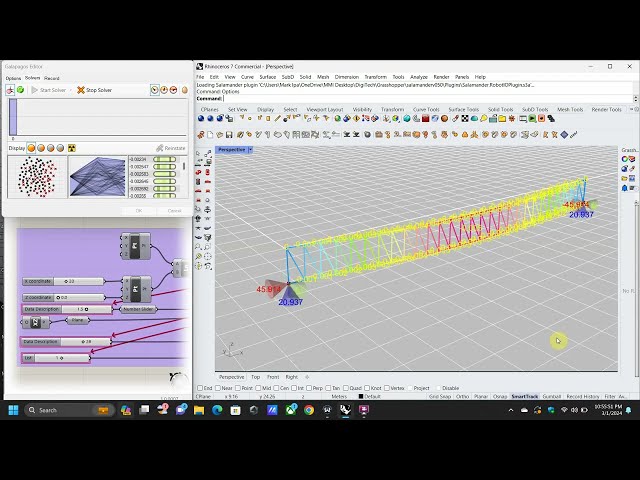This screenshot has width=640, height=480.
Task: Click the yellow folder icon in Render toolbar
Action: pos(502,119)
